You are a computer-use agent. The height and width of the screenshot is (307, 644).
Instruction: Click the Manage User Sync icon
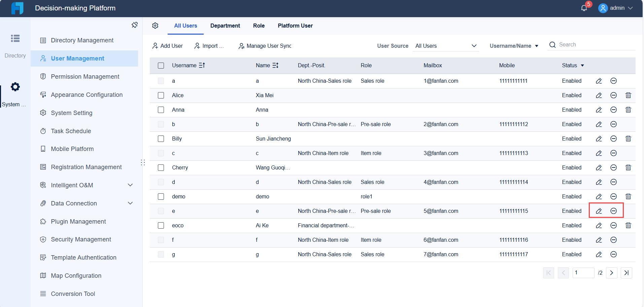click(241, 46)
